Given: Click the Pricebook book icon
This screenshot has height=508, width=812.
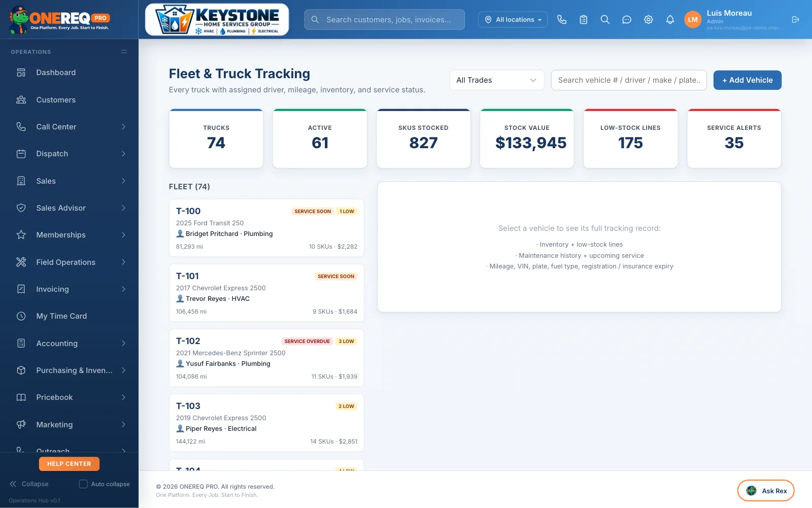Looking at the screenshot, I should click(x=21, y=397).
